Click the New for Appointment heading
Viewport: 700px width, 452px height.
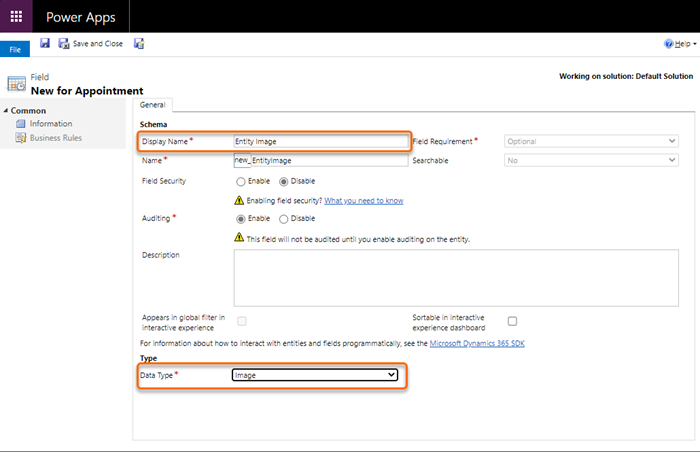coord(87,91)
